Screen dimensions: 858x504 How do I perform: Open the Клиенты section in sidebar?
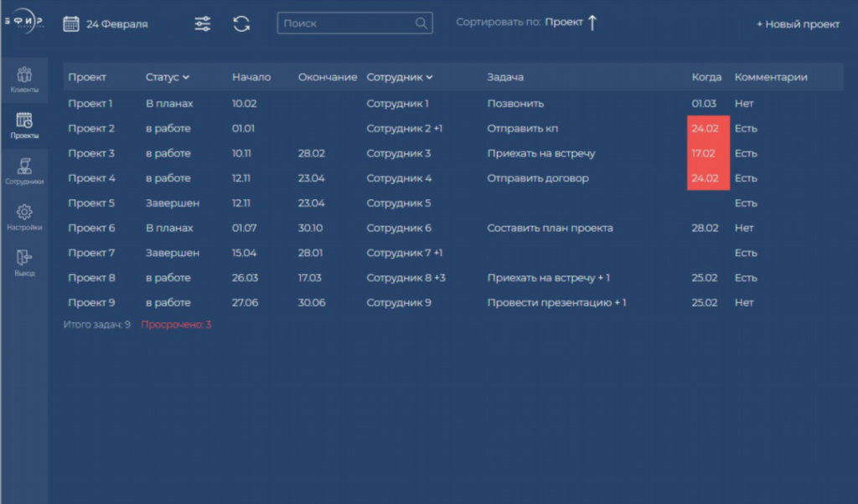[x=24, y=80]
